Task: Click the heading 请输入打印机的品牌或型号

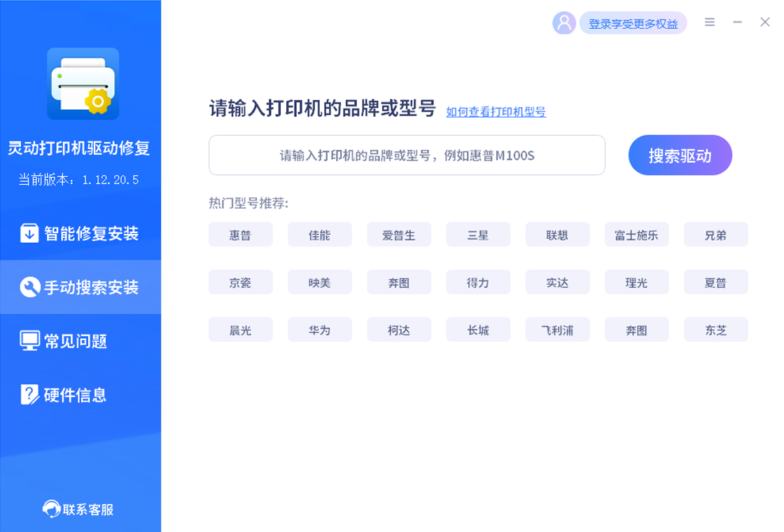Action: (x=322, y=108)
